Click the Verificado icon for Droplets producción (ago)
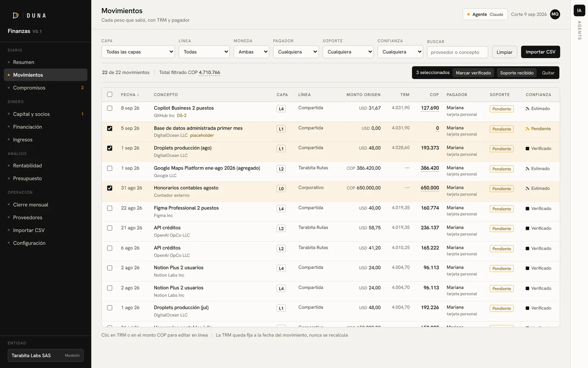Viewport: 588px width, 368px height. (x=527, y=149)
